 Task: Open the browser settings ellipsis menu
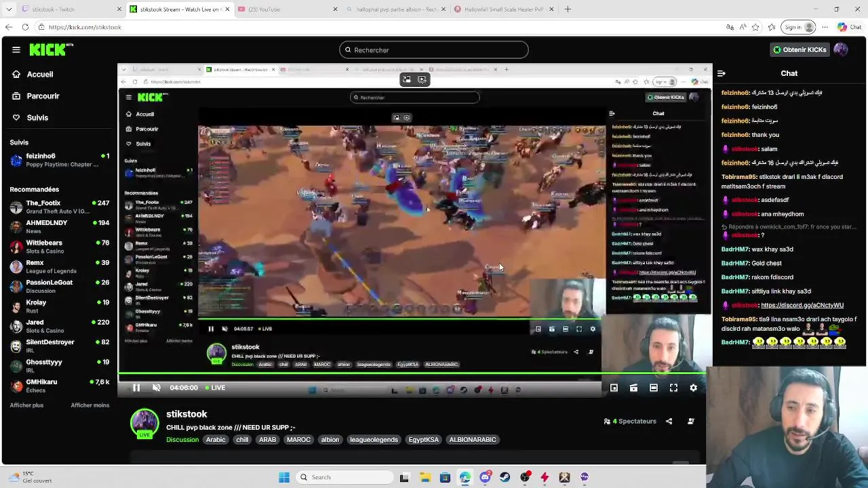(x=826, y=27)
